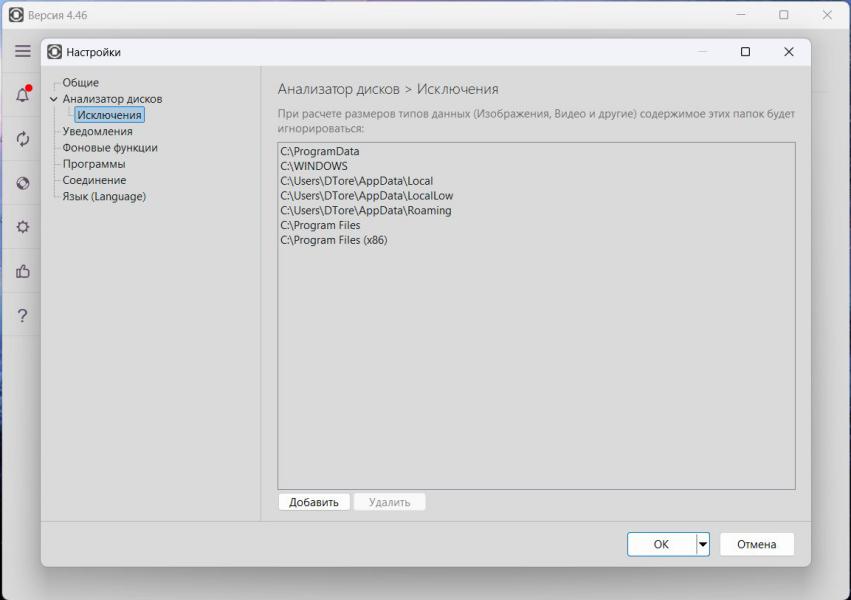Select C:\ProgramData in the exclusions list
Image resolution: width=851 pixels, height=600 pixels.
(x=320, y=152)
